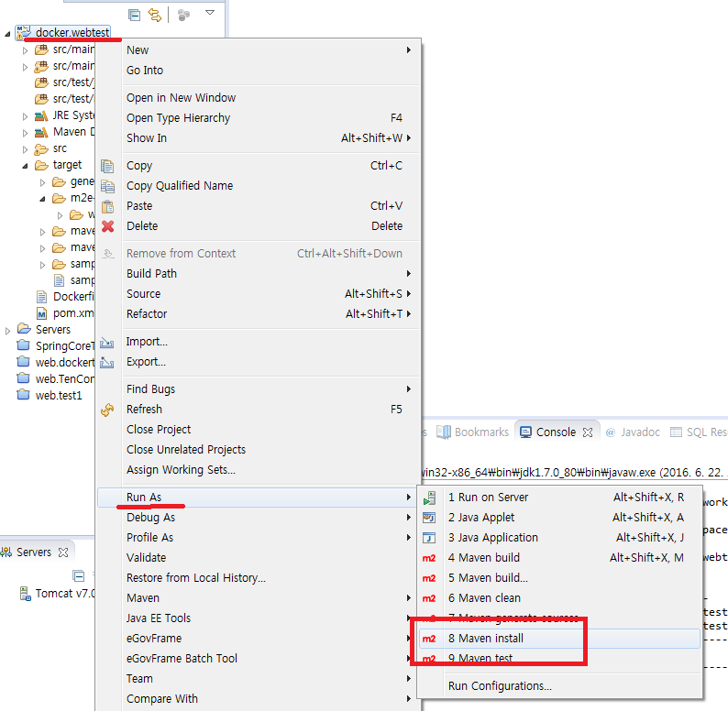
Task: Select Maven install from Run As submenu
Action: 485,639
